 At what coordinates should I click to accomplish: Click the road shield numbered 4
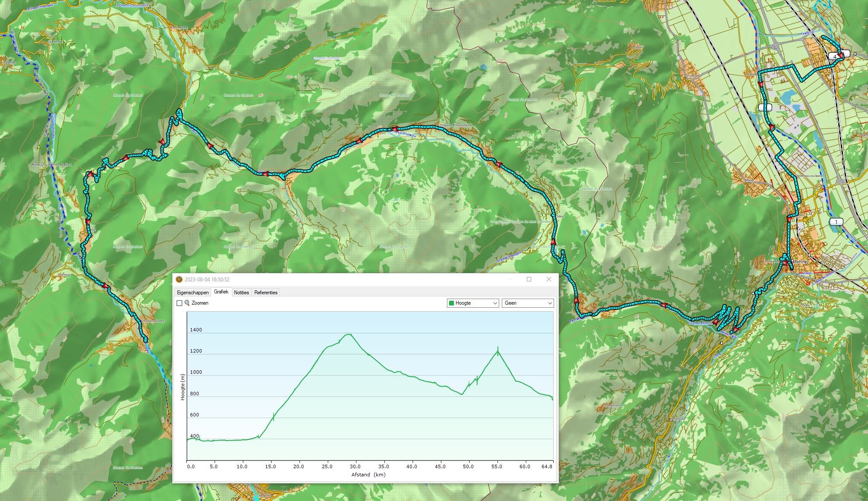(x=835, y=56)
